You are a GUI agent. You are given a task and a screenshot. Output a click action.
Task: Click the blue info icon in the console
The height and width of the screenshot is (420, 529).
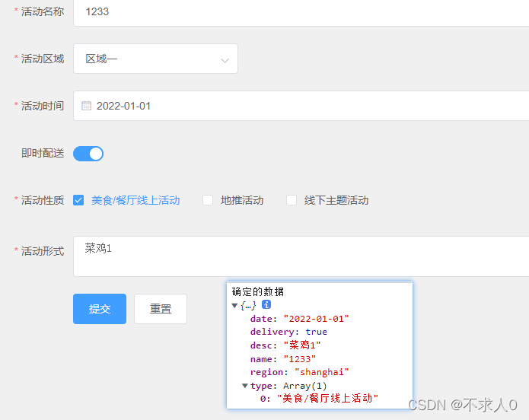pyautogui.click(x=266, y=304)
